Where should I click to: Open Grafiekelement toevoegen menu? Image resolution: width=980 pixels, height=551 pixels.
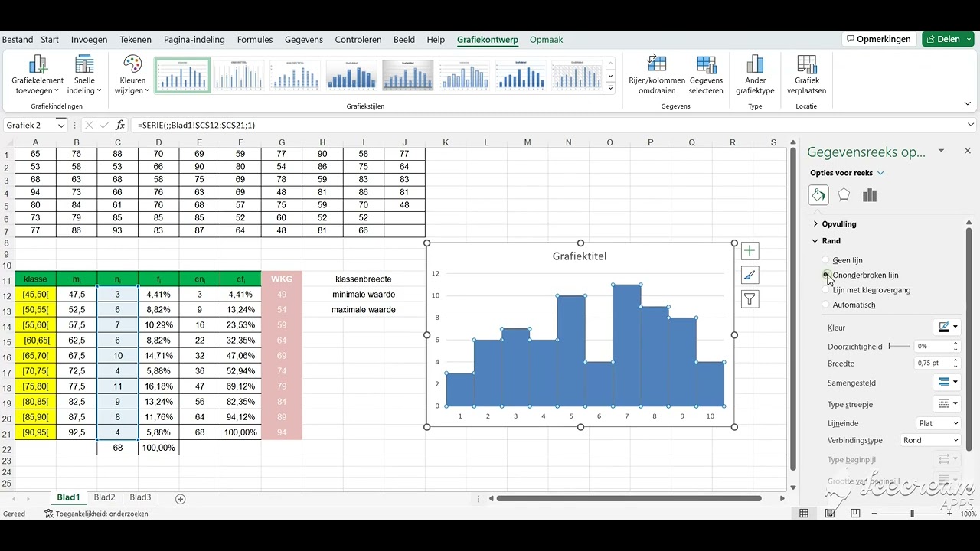[38, 75]
